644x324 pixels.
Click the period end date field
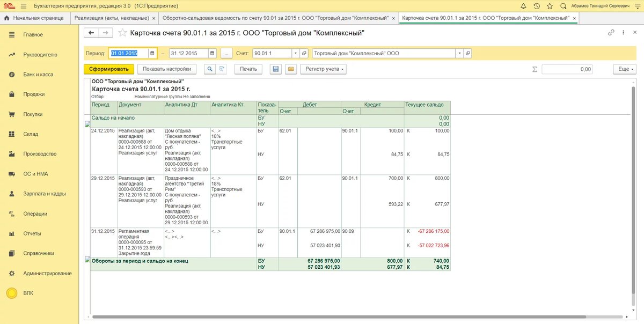pyautogui.click(x=189, y=54)
